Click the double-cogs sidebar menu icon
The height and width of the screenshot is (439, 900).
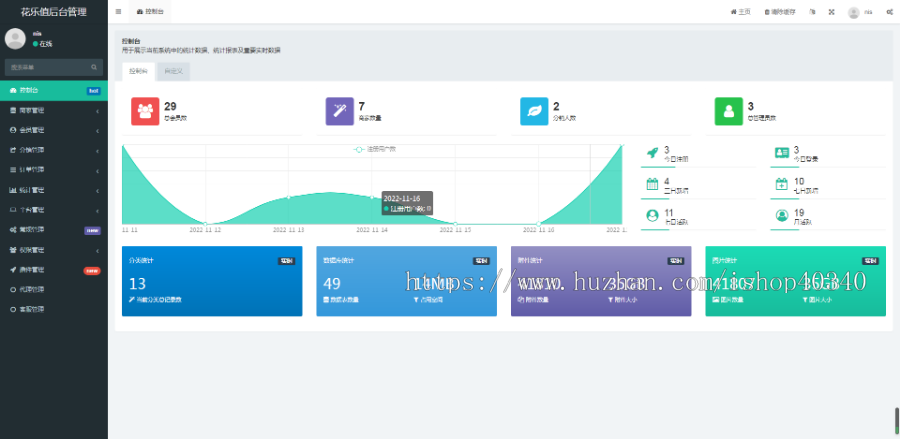pos(13,230)
